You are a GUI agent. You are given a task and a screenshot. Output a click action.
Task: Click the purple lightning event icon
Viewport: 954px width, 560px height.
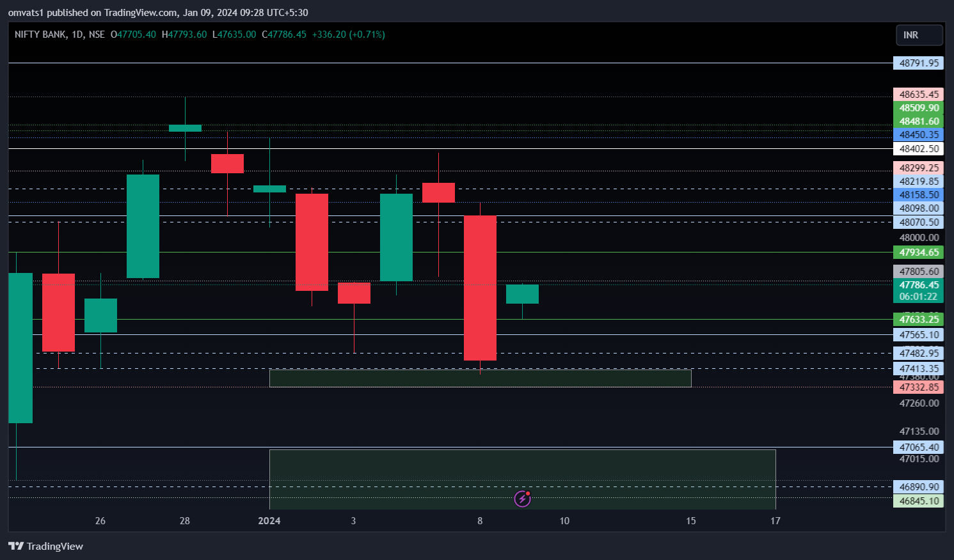[x=523, y=499]
